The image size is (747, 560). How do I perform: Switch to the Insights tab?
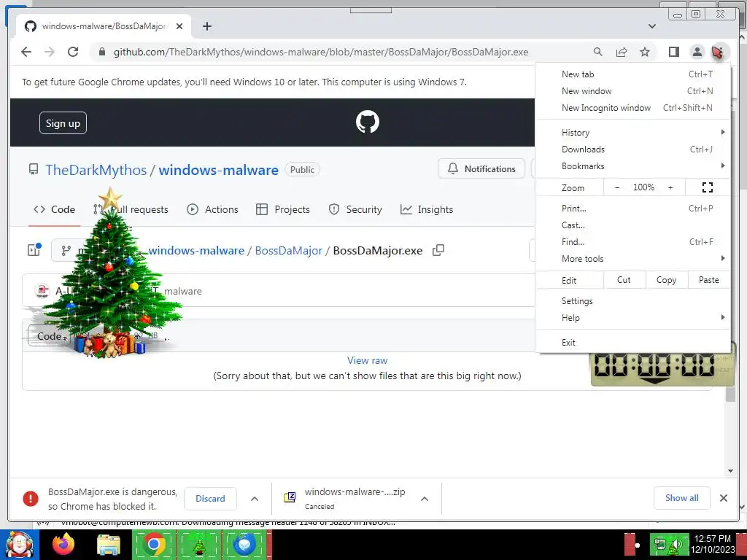pos(427,209)
